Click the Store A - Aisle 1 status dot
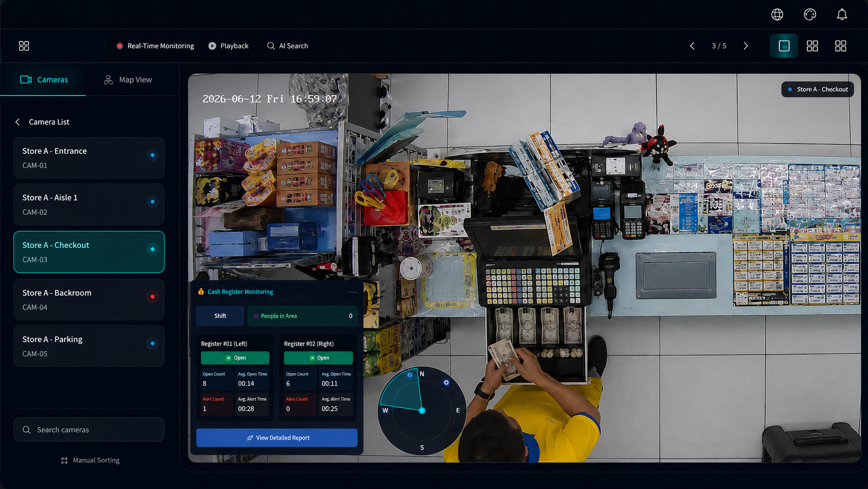Viewport: 868px width, 489px height. 153,202
